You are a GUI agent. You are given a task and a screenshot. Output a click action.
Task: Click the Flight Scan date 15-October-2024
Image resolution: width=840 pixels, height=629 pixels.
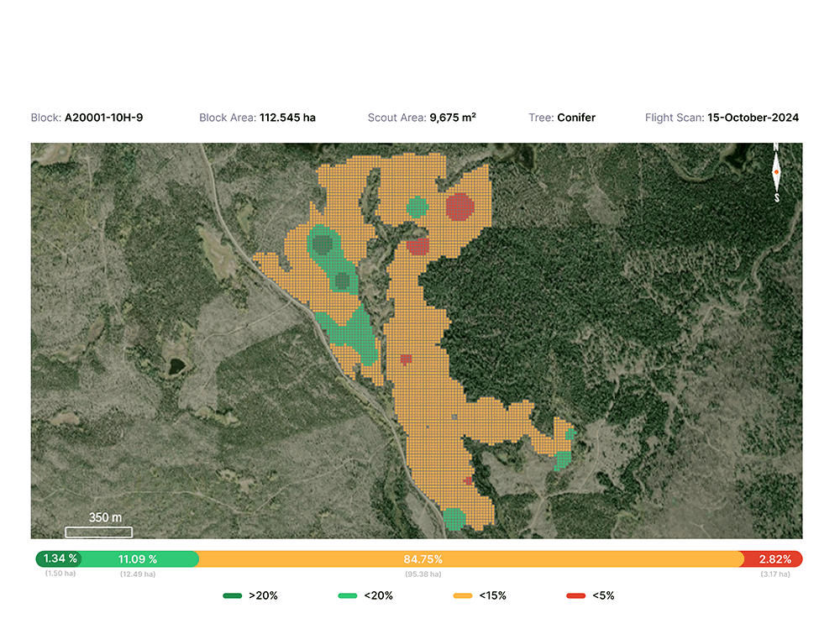click(753, 118)
